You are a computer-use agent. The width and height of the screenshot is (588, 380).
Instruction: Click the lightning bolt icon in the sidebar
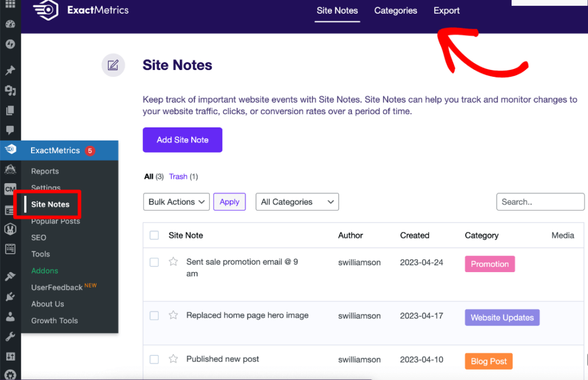pyautogui.click(x=10, y=44)
